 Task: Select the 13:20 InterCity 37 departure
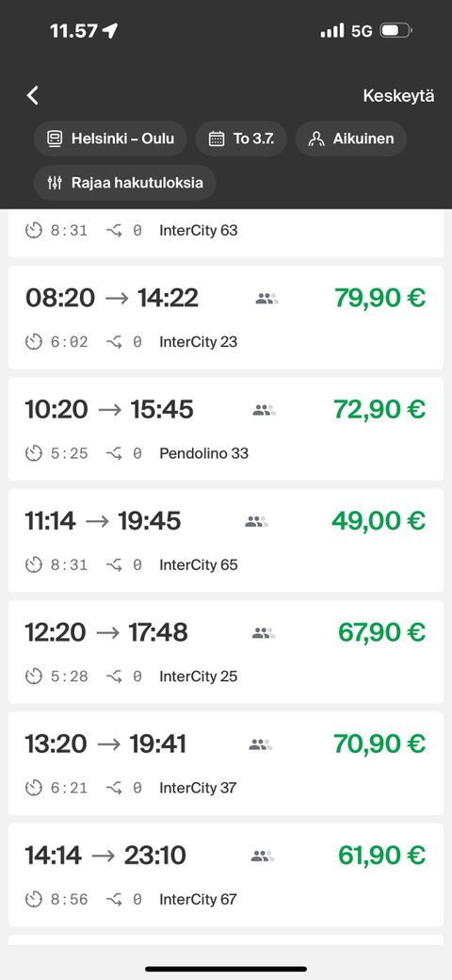pyautogui.click(x=226, y=763)
